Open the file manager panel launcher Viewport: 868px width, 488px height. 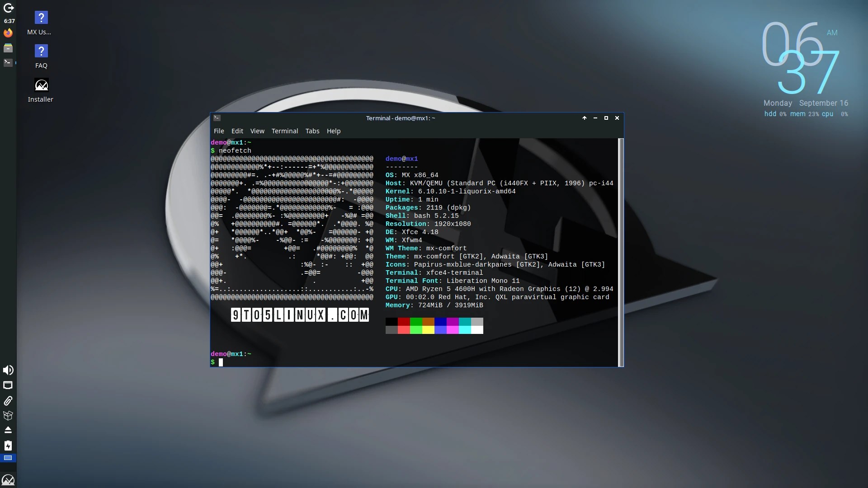click(x=8, y=48)
